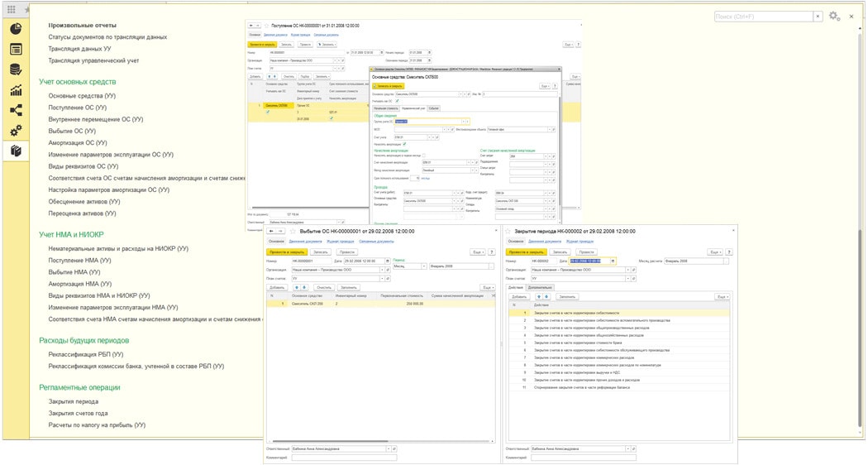Viewport: 868px width, 465px height.
Task: Click the share-nodes sidebar icon
Action: (16, 111)
